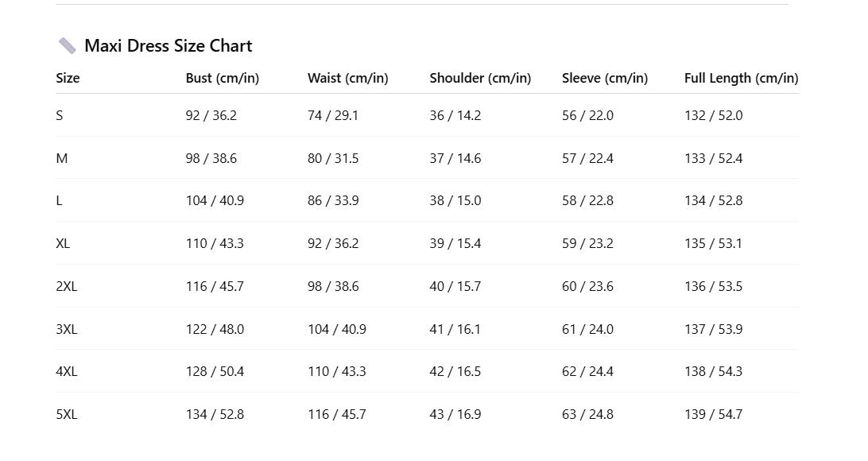Click the 4XL row label

pos(66,371)
